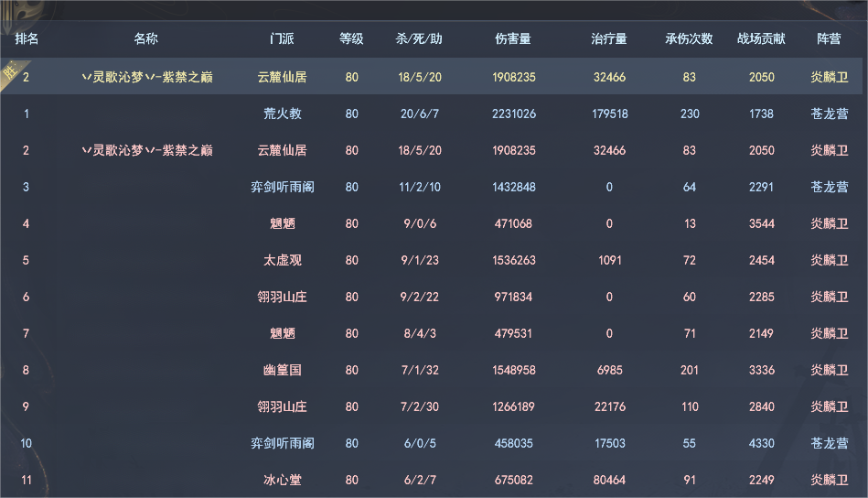Click K/D/A value 20/6/7
868x498 pixels.
coord(420,114)
